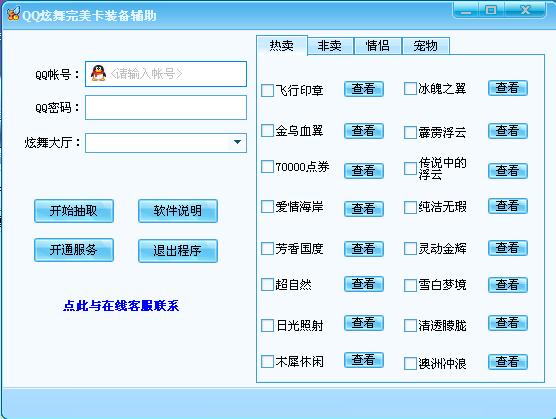View the 飞行印章 item via 查看
556x419 pixels.
click(364, 89)
